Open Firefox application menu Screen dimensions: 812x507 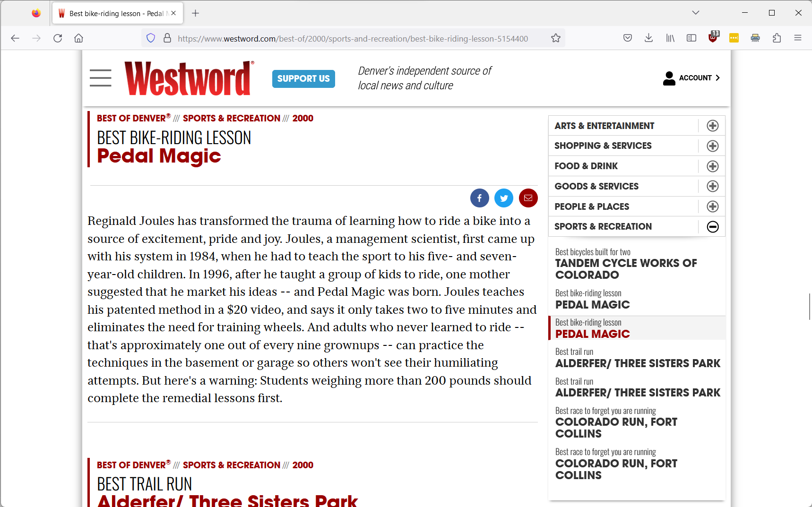tap(798, 38)
